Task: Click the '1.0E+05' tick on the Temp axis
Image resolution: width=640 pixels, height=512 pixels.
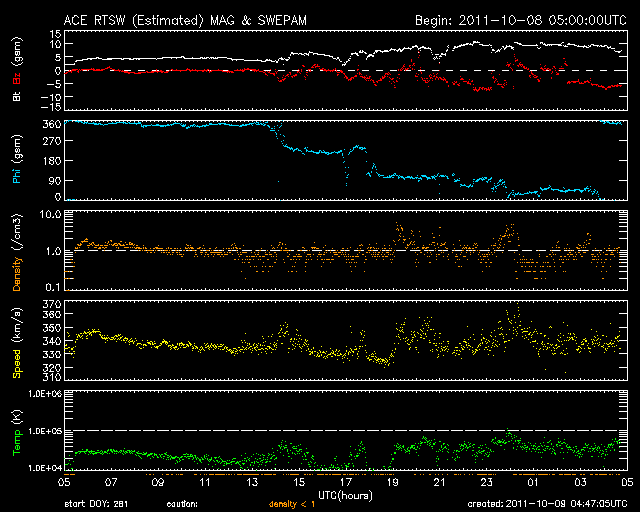Action: coord(45,431)
